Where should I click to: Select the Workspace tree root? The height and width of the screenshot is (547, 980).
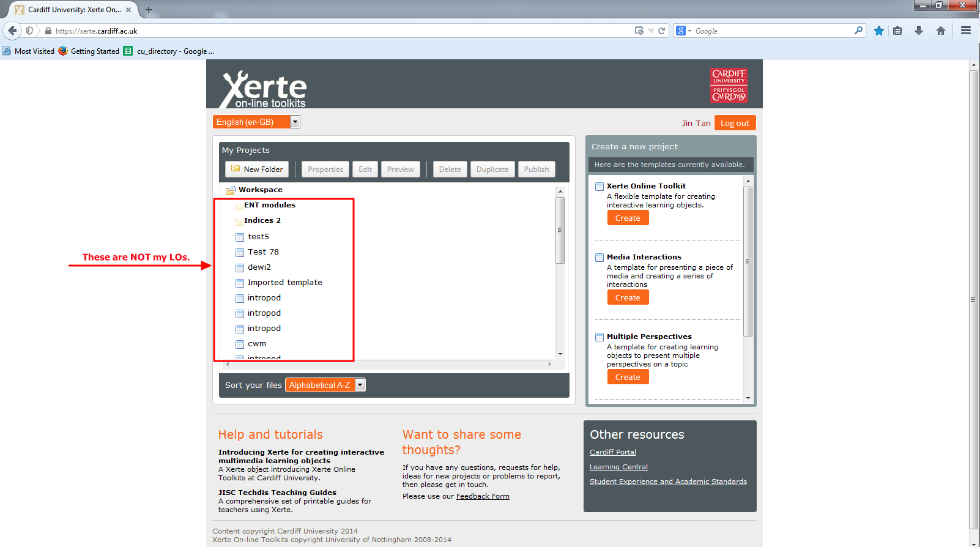pyautogui.click(x=261, y=190)
